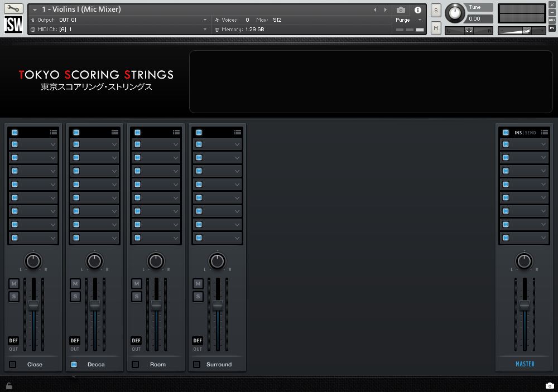Image resolution: width=558 pixels, height=392 pixels.
Task: Click the header volume slider
Action: coord(522,31)
